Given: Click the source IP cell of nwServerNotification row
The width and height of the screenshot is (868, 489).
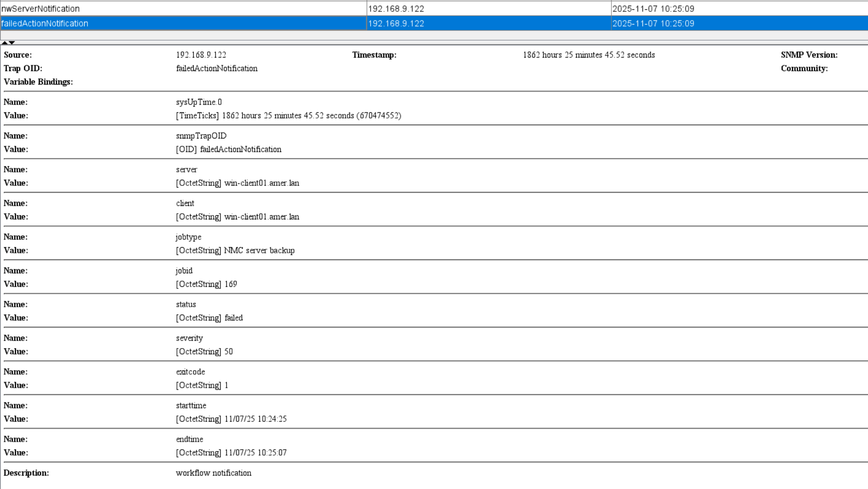Looking at the screenshot, I should pyautogui.click(x=396, y=9).
